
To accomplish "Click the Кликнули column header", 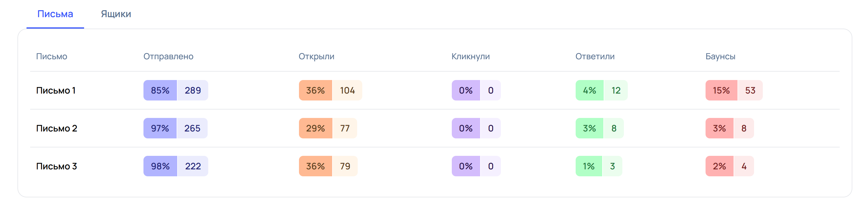I will pos(470,56).
